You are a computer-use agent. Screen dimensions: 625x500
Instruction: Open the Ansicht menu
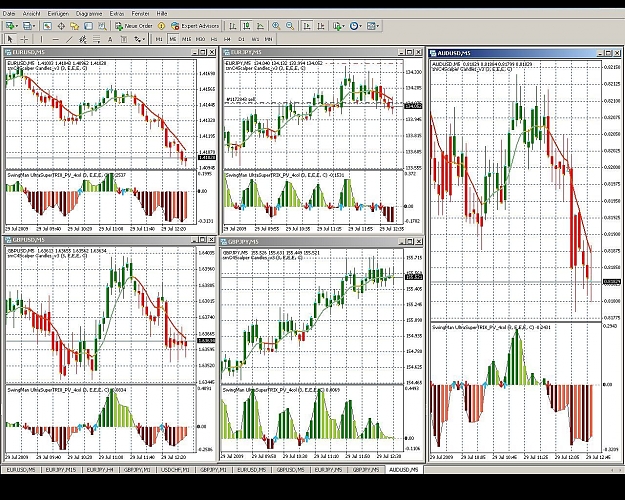pyautogui.click(x=31, y=14)
